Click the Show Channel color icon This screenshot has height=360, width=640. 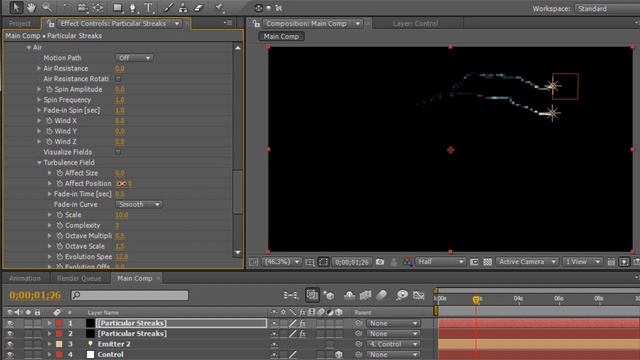point(407,262)
